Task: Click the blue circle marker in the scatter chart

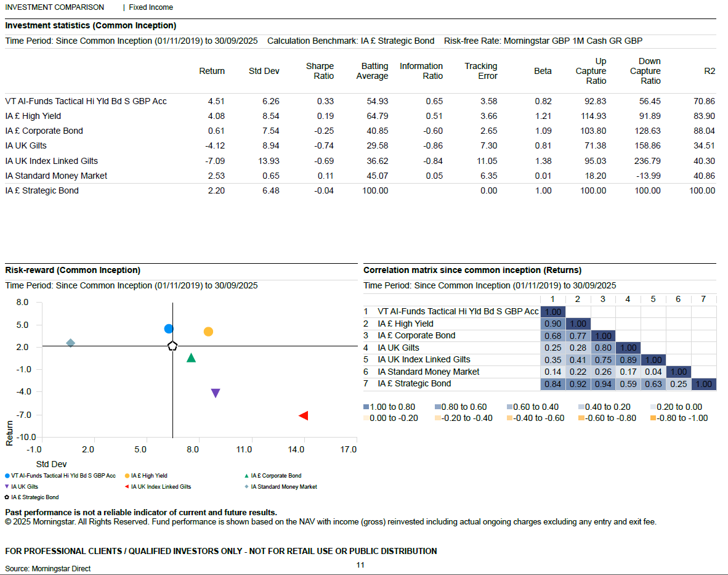Action: coord(169,329)
